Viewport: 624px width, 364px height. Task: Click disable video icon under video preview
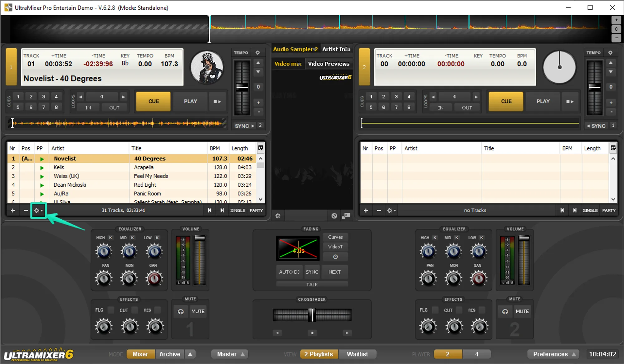point(334,216)
